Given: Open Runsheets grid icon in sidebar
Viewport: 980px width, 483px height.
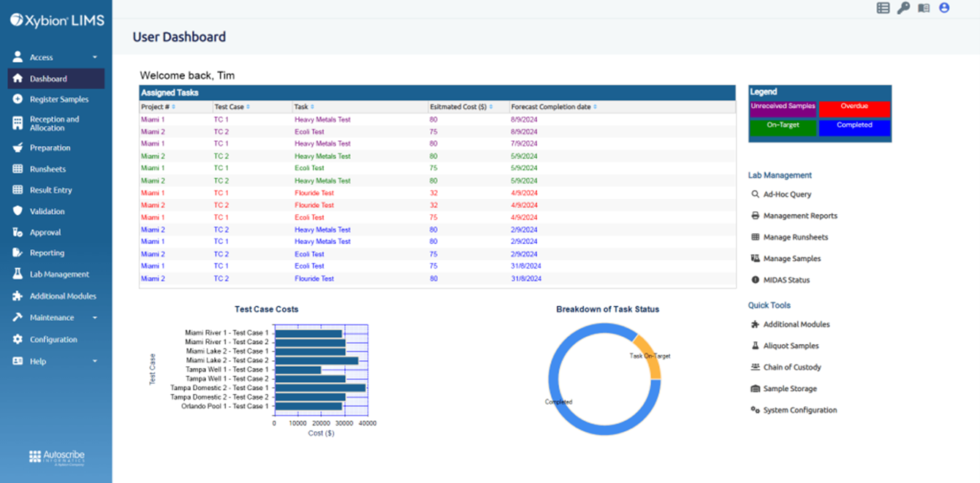Looking at the screenshot, I should [x=18, y=169].
